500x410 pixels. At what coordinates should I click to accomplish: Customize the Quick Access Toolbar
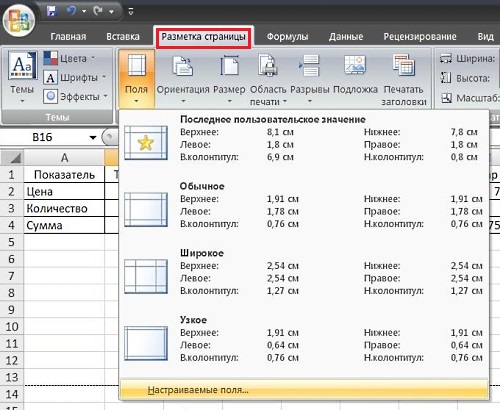click(x=131, y=12)
